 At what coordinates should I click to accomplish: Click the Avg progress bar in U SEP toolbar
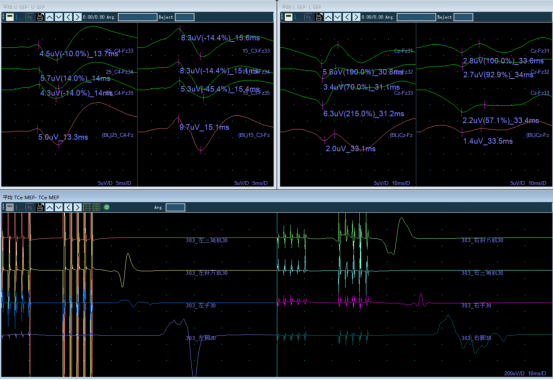coord(138,17)
